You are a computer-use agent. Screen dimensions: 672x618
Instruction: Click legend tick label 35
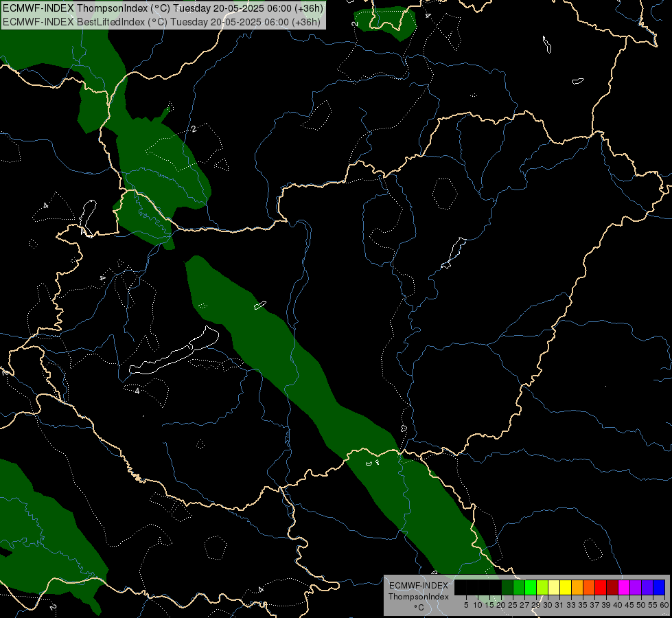tap(583, 605)
